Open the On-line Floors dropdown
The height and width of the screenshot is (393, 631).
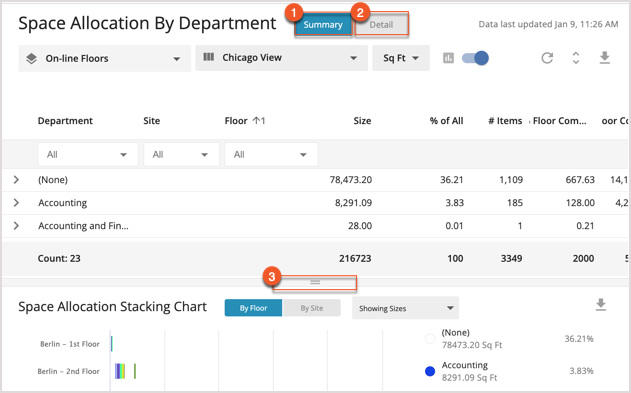point(105,59)
